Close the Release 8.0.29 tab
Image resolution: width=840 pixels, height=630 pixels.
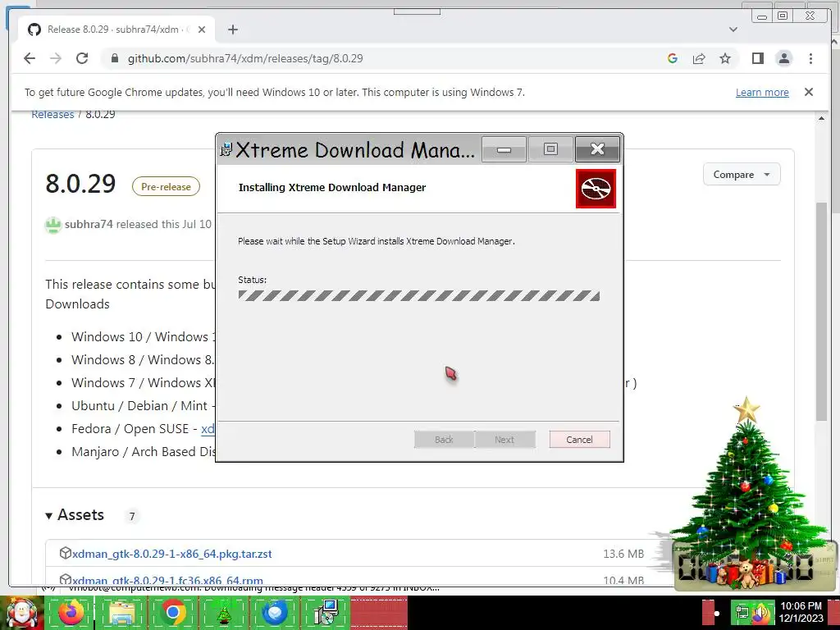coord(202,30)
